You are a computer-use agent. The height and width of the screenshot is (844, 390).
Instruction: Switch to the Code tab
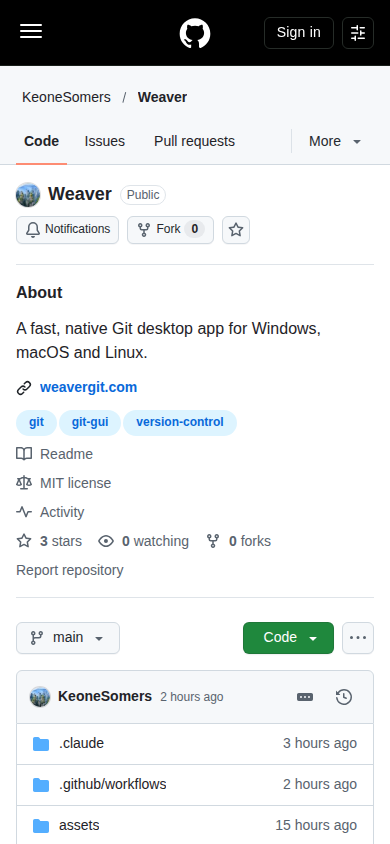(41, 141)
